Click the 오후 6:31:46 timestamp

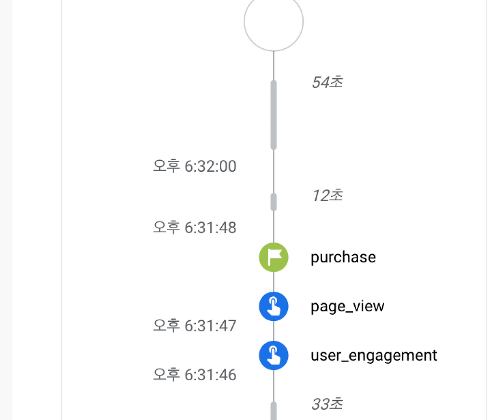pyautogui.click(x=195, y=375)
